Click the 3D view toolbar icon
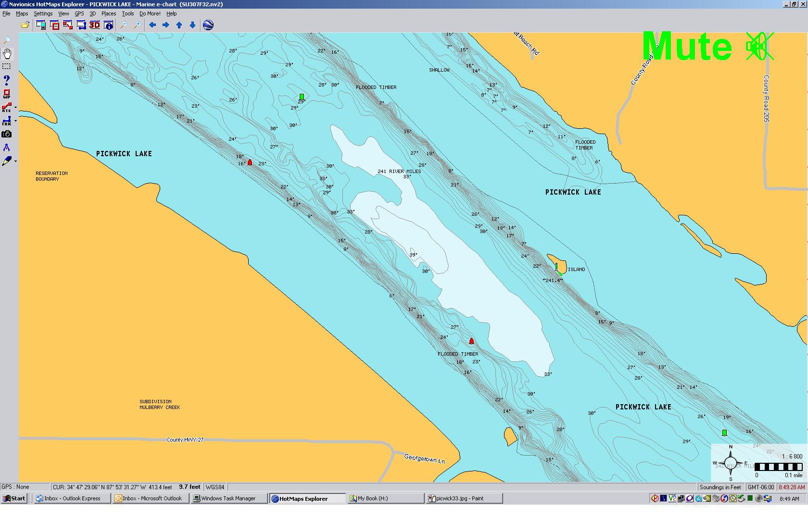This screenshot has height=532, width=808. tap(94, 25)
